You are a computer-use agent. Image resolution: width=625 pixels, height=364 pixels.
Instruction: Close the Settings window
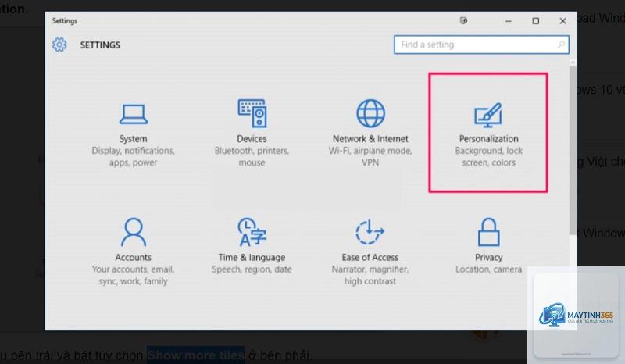[x=562, y=21]
